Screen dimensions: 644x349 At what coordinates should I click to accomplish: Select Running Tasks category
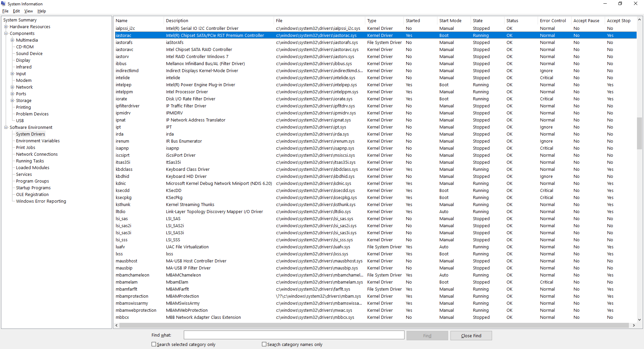30,161
